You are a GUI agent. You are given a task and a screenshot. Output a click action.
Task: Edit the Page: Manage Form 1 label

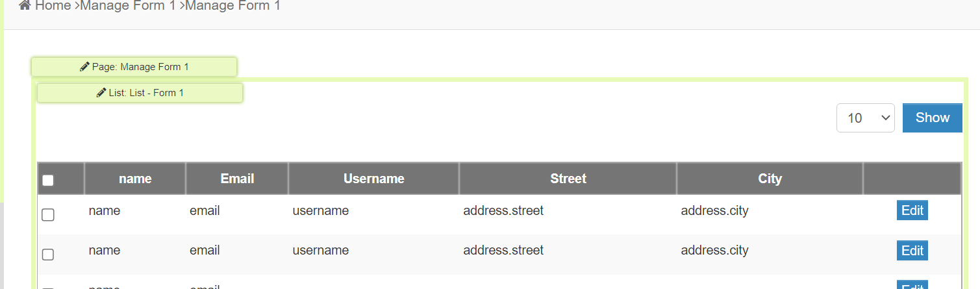click(140, 67)
